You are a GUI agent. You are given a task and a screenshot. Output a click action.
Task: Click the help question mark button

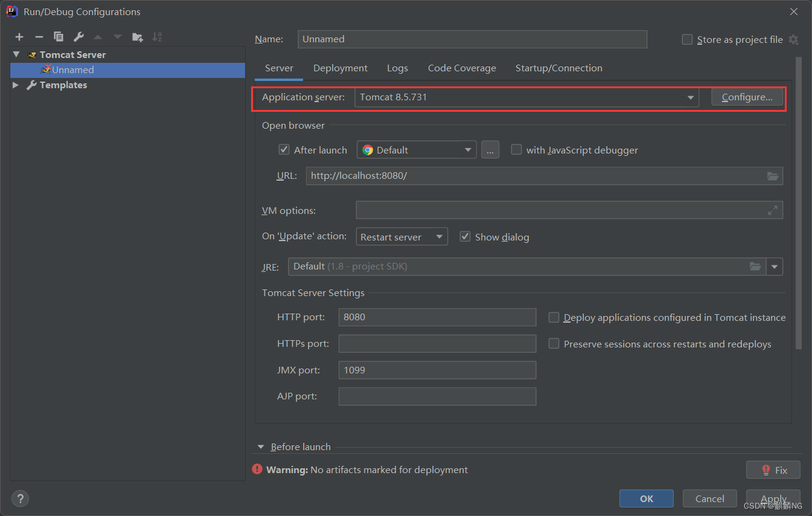tap(20, 498)
